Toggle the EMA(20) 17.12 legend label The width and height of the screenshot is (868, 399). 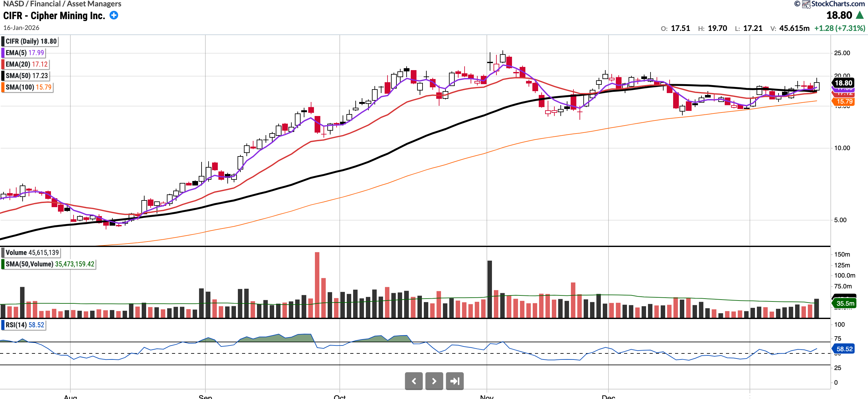[26, 64]
